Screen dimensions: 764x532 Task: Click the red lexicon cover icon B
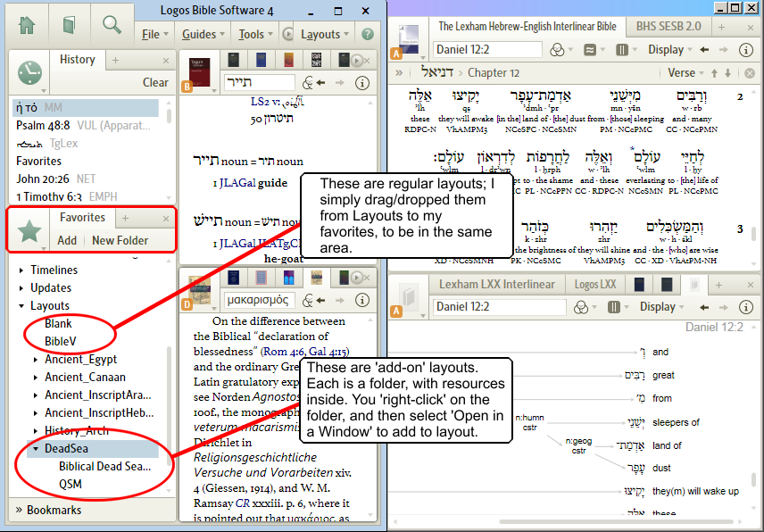pyautogui.click(x=199, y=72)
